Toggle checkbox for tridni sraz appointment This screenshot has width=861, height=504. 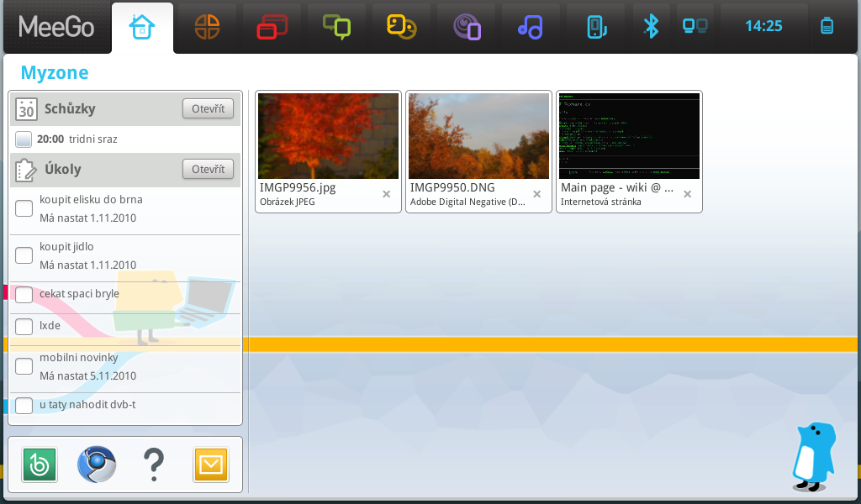pyautogui.click(x=24, y=139)
